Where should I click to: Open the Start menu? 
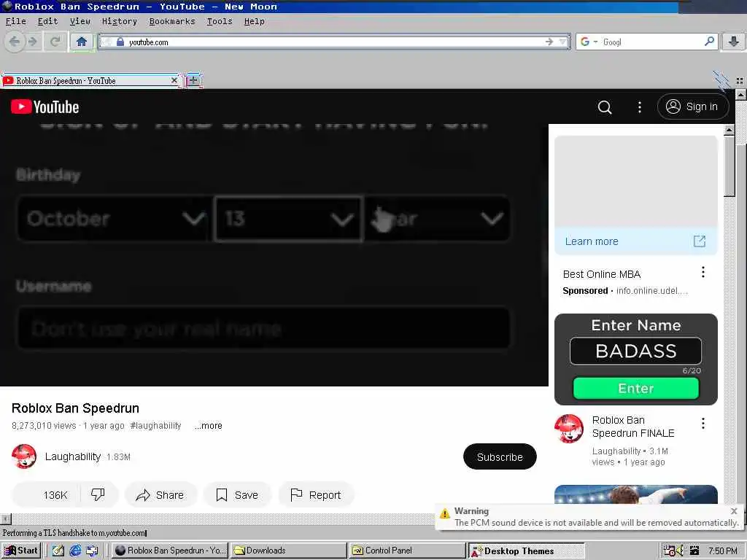[x=21, y=551]
